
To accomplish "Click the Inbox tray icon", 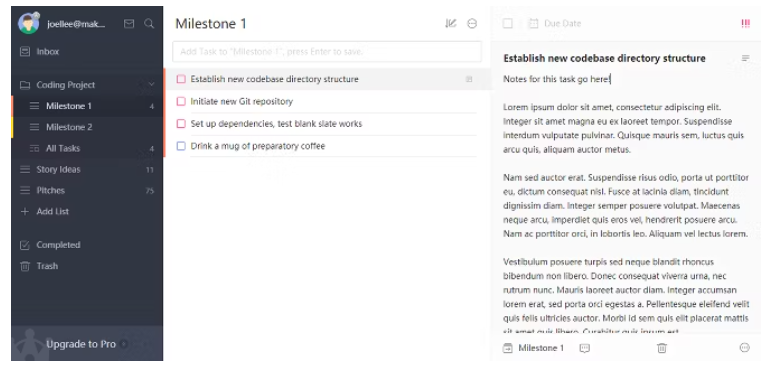I will [x=25, y=51].
